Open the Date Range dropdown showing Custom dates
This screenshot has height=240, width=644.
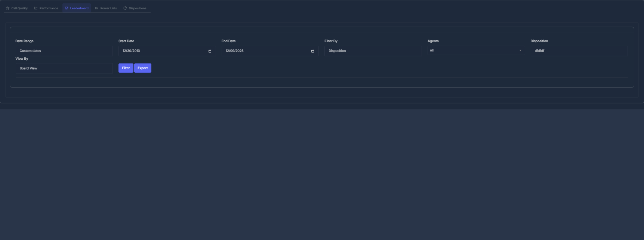[64, 51]
